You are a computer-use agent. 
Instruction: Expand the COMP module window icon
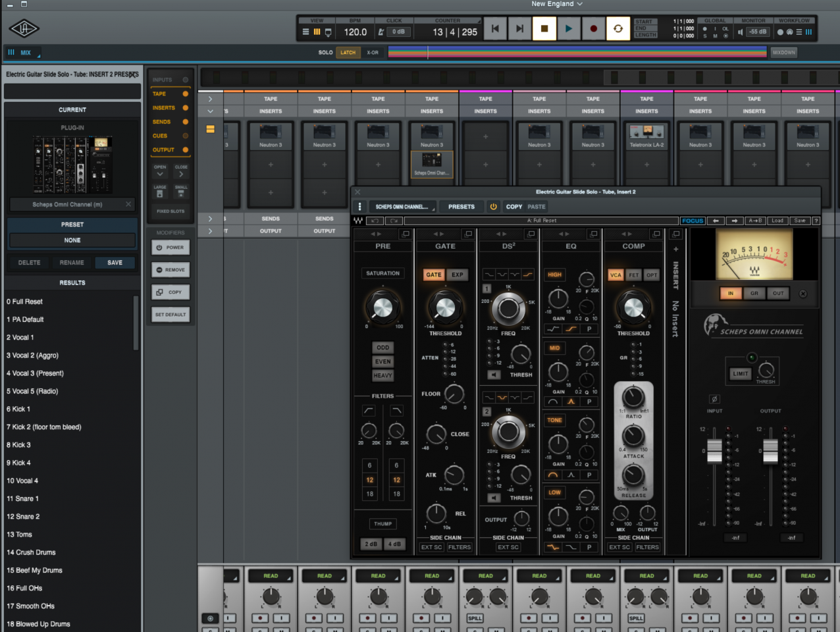pos(656,234)
